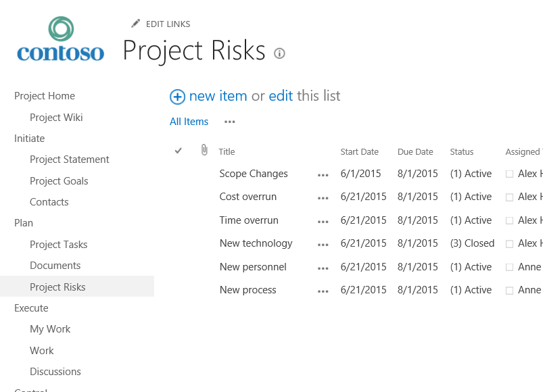Open Project Tasks from the sidebar
This screenshot has height=392, width=543.
pyautogui.click(x=58, y=244)
